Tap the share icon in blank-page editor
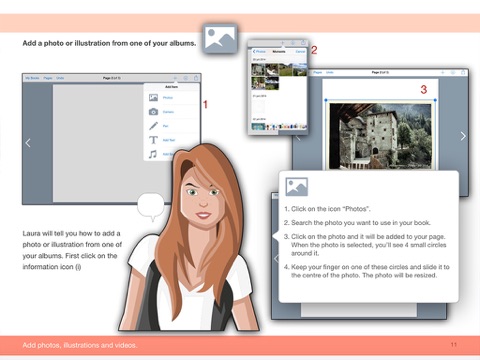This screenshot has height=360, width=480. tap(196, 78)
